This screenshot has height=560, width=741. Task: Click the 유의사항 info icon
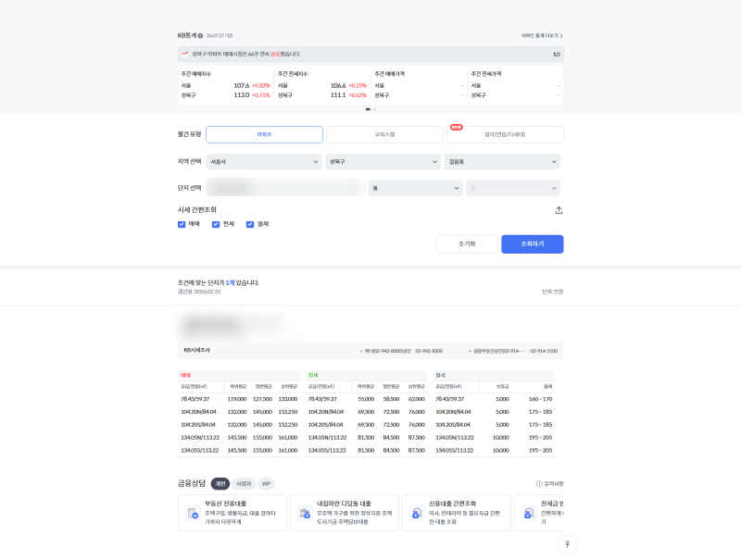pos(539,483)
